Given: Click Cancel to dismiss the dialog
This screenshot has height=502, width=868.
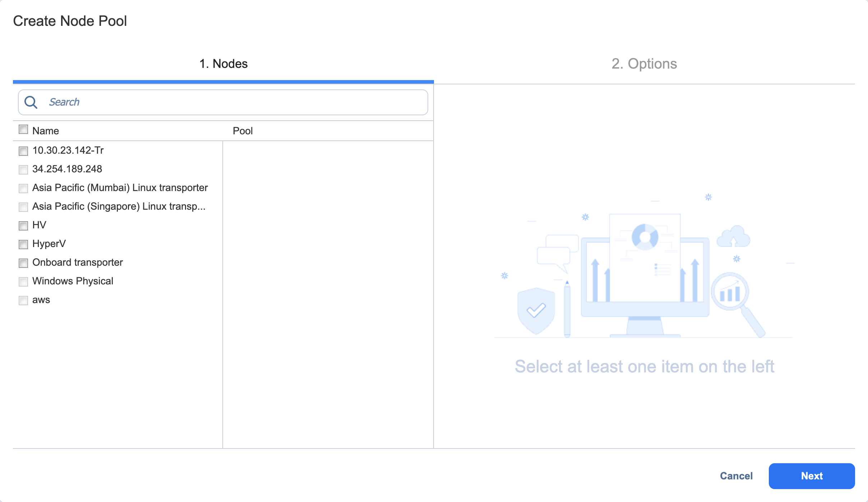Looking at the screenshot, I should [x=736, y=476].
